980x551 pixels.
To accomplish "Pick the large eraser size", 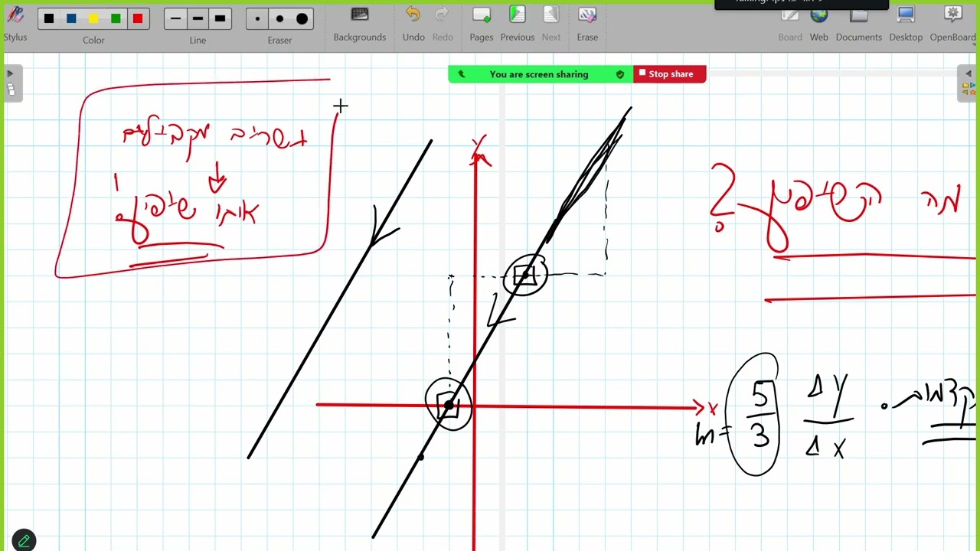I will pos(302,18).
